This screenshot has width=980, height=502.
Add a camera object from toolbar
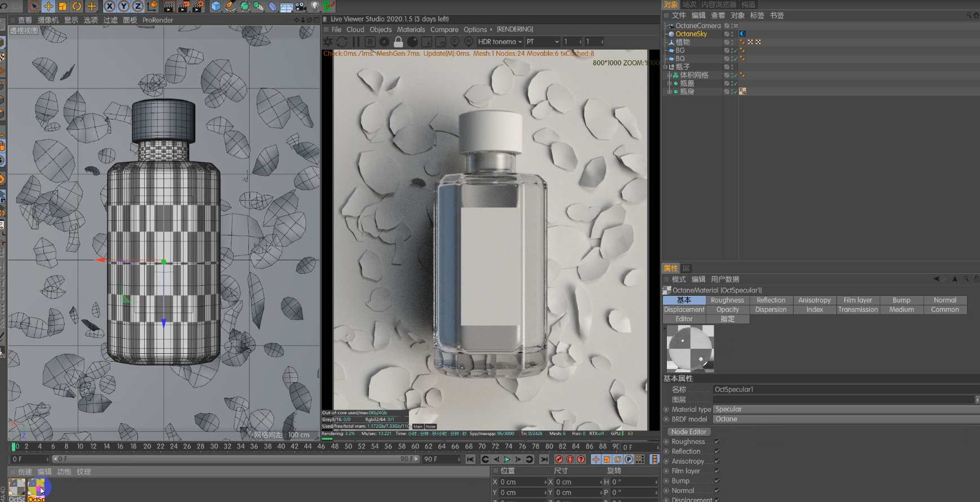[x=301, y=6]
